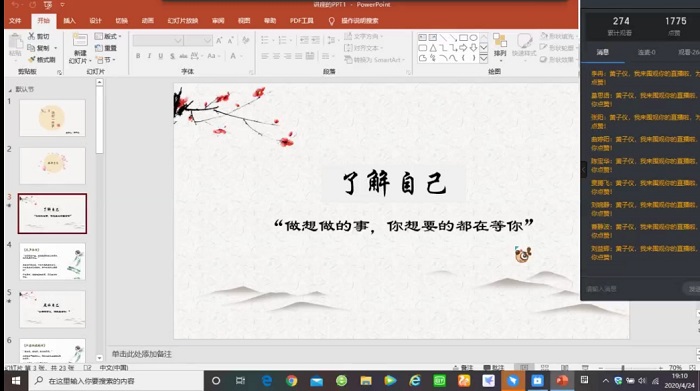Click the Windows Start button

[16, 381]
